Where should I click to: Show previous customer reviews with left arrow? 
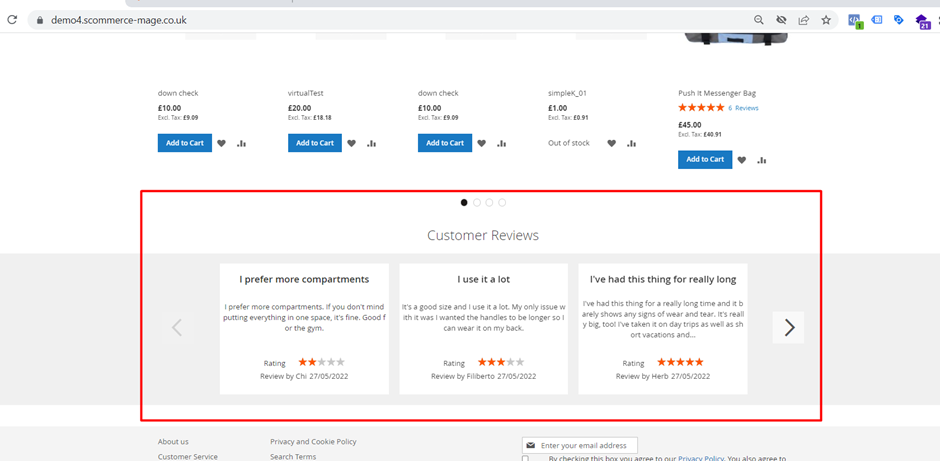177,327
